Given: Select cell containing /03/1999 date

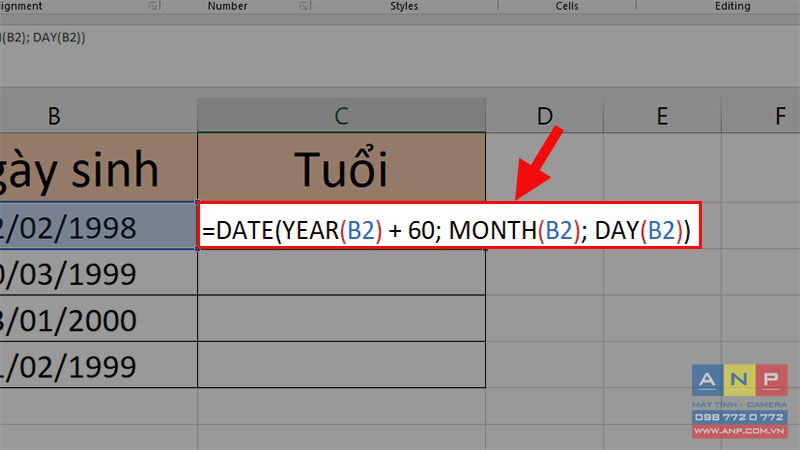Looking at the screenshot, I should [98, 272].
